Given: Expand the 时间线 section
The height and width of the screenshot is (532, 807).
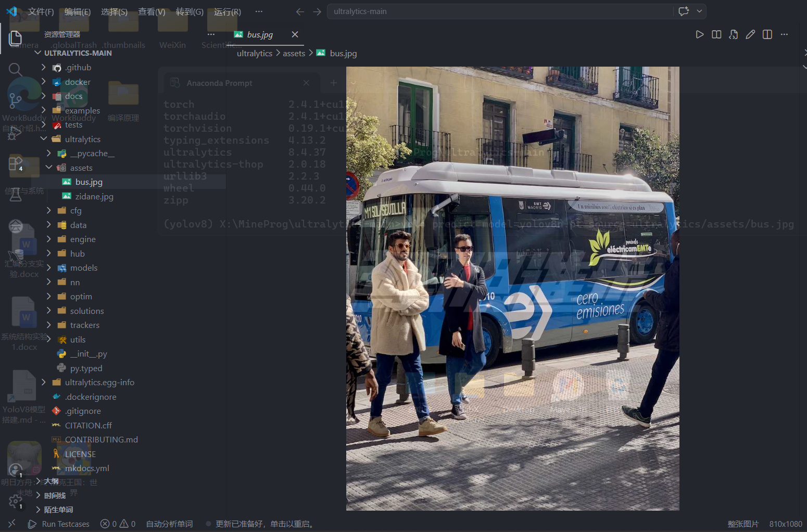Looking at the screenshot, I should [54, 496].
